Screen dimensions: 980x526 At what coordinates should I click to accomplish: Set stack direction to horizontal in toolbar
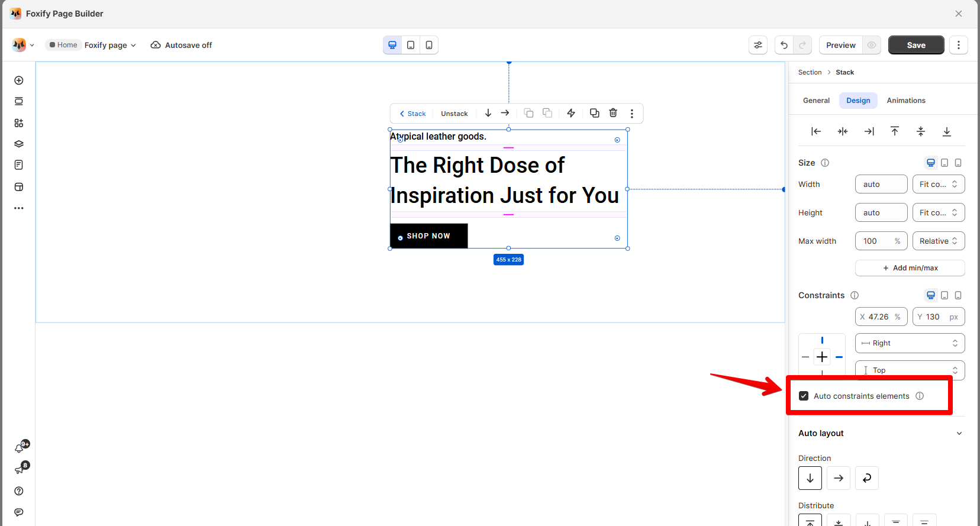(x=505, y=113)
